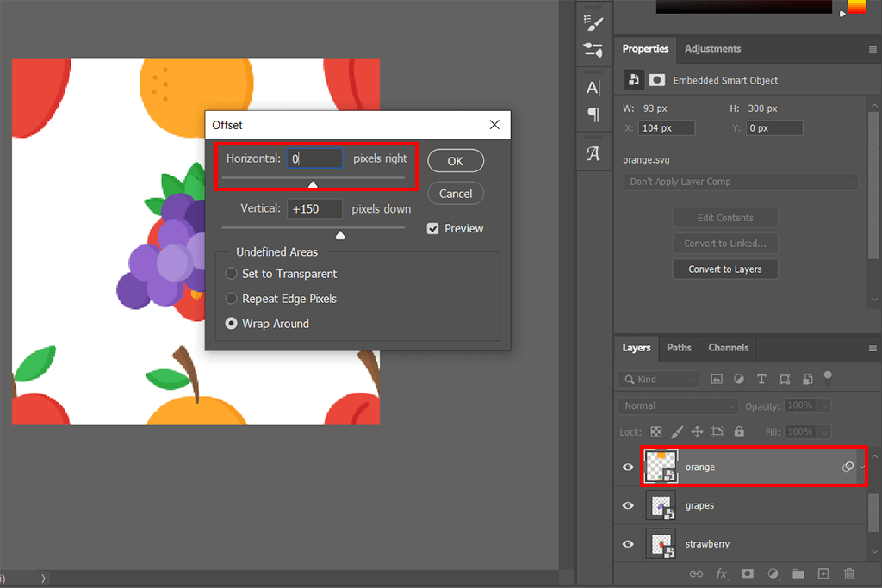The image size is (882, 588).
Task: Toggle layer filtering switch on or off
Action: coord(828,378)
